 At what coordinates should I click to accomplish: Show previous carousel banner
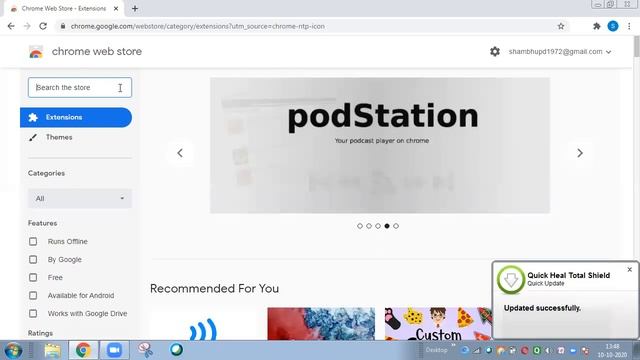click(180, 153)
